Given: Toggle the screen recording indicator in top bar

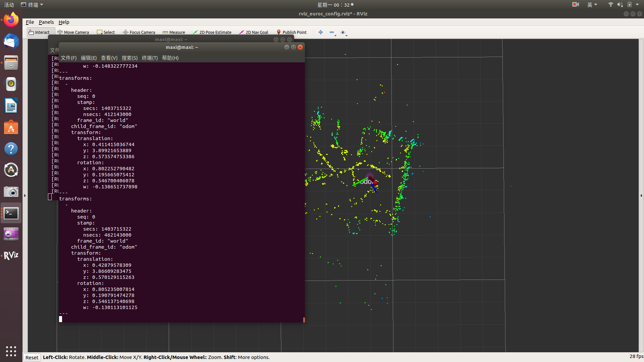Looking at the screenshot, I should point(576,5).
